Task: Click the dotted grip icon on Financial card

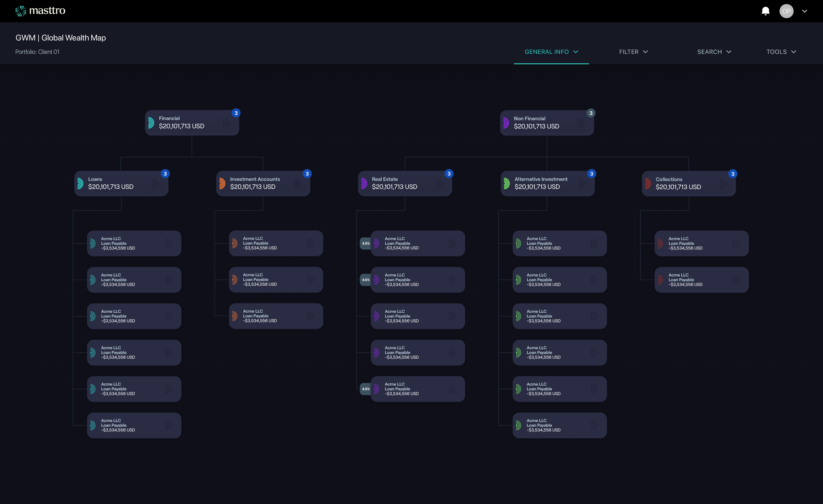Action: [227, 123]
